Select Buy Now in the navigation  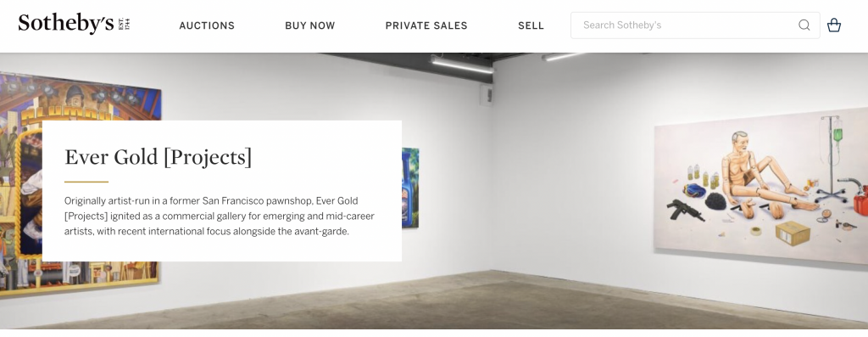tap(310, 25)
